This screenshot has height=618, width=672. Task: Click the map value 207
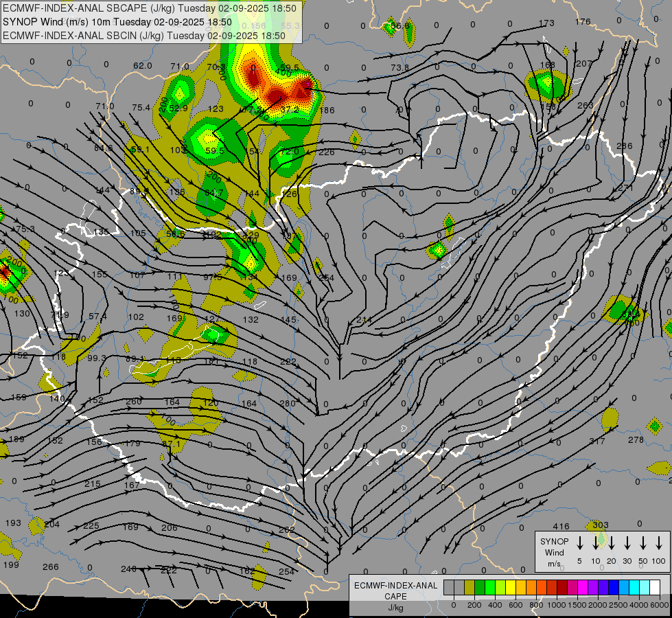click(x=583, y=63)
